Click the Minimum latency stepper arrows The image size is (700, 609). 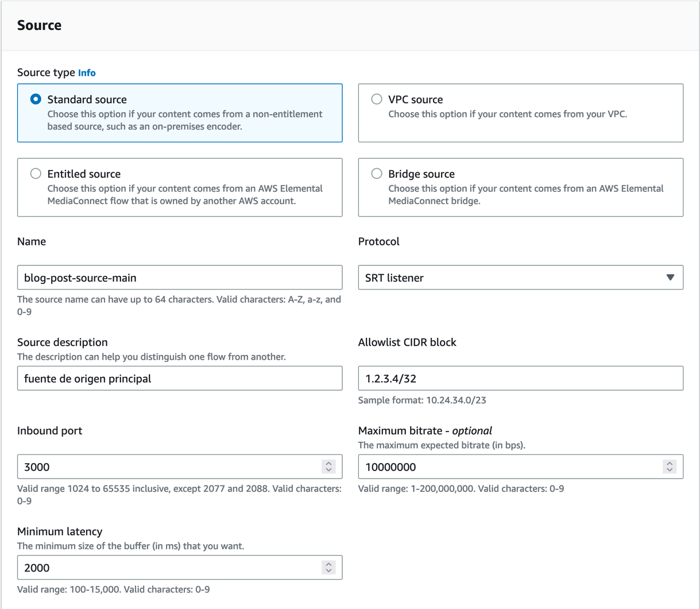[328, 568]
